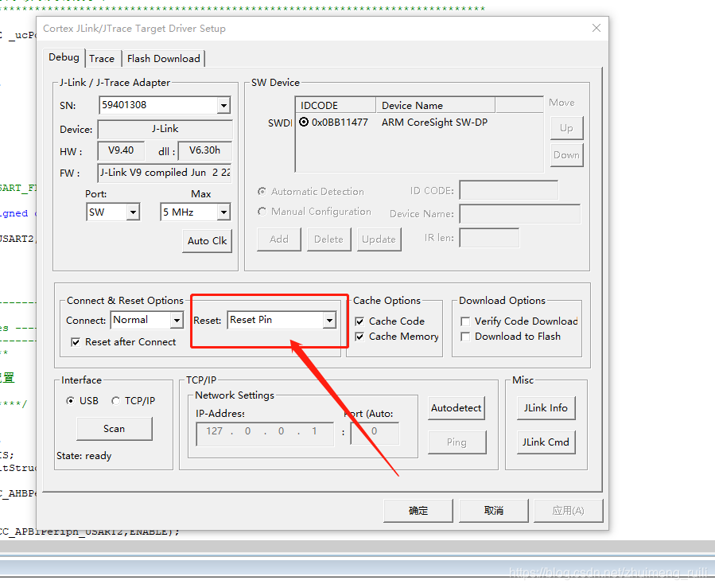
Task: Click the SW Device Name input field
Action: tap(520, 214)
